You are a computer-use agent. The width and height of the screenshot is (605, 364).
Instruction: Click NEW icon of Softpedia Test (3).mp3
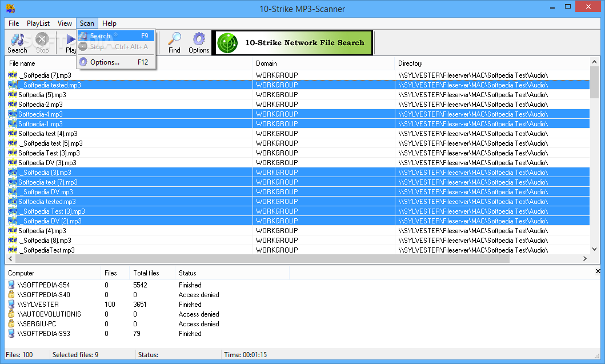[13, 153]
